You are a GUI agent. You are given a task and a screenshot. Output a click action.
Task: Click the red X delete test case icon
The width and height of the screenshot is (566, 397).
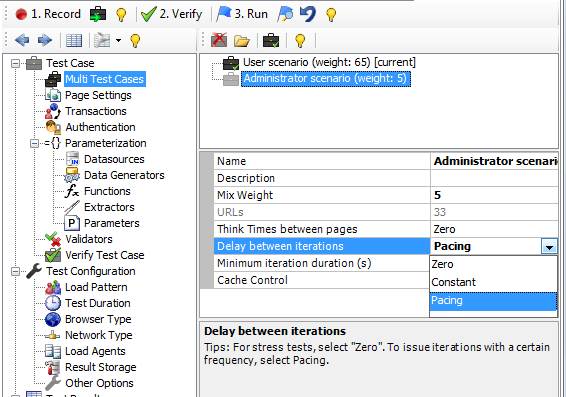(x=219, y=40)
